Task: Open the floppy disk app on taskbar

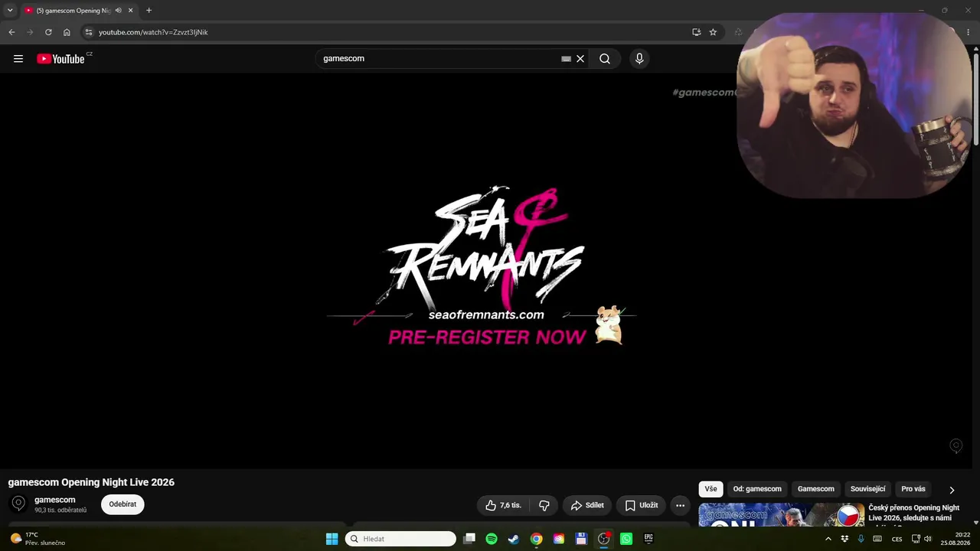Action: pos(581,539)
